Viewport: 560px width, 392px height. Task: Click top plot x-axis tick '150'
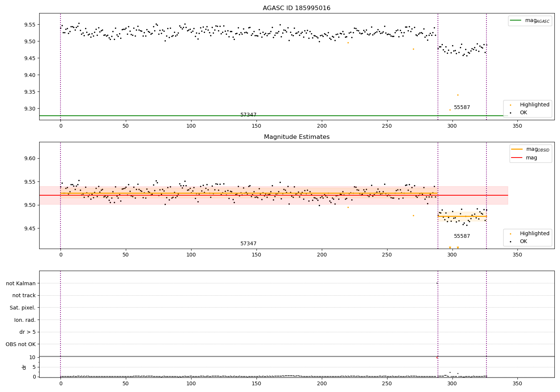(x=256, y=126)
